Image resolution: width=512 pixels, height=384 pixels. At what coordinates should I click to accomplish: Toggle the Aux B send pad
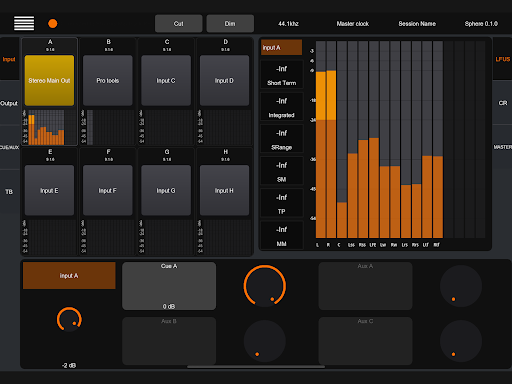point(169,341)
